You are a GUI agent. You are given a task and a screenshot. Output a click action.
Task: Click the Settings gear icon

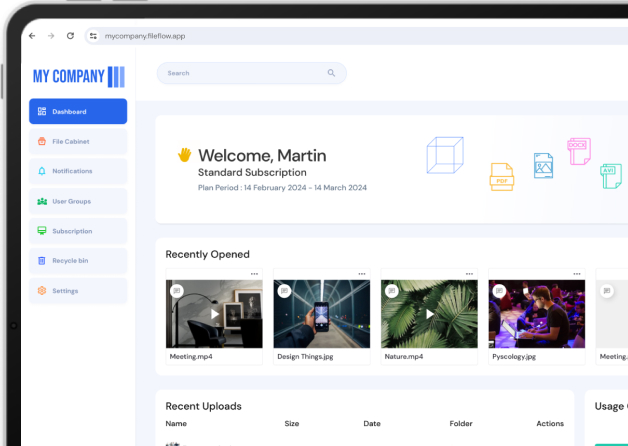tap(42, 291)
